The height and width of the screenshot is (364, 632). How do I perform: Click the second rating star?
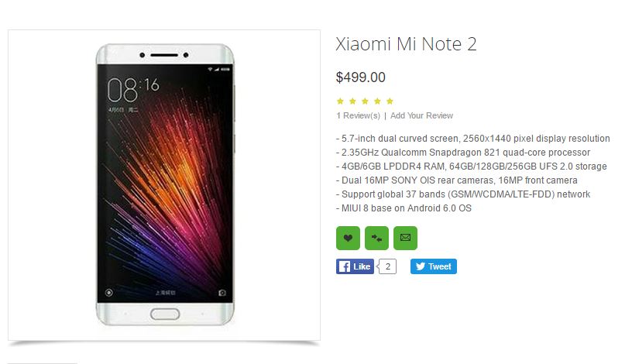point(352,101)
